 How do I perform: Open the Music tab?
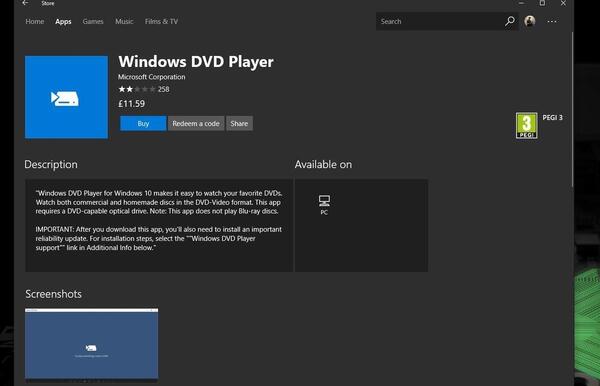click(x=124, y=21)
